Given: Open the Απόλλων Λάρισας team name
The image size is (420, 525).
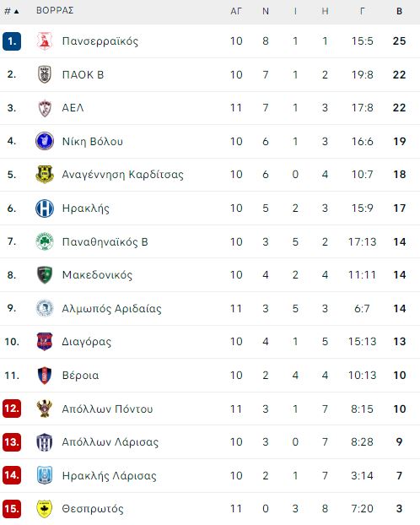Looking at the screenshot, I should coord(110,442).
